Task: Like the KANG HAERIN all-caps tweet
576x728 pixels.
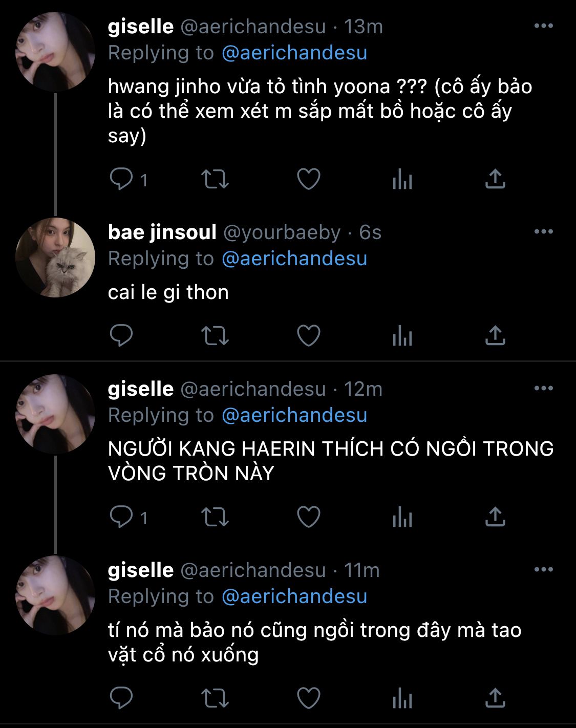Action: point(309,517)
